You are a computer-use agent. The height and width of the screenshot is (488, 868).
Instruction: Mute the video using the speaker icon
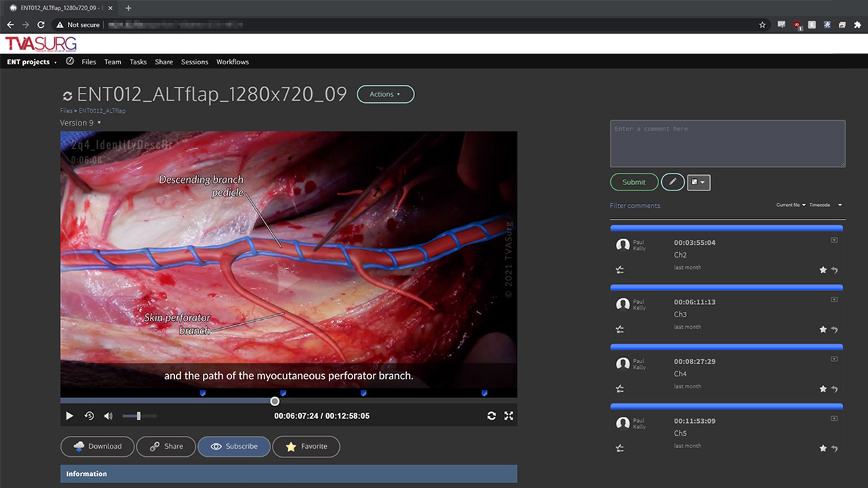point(108,415)
